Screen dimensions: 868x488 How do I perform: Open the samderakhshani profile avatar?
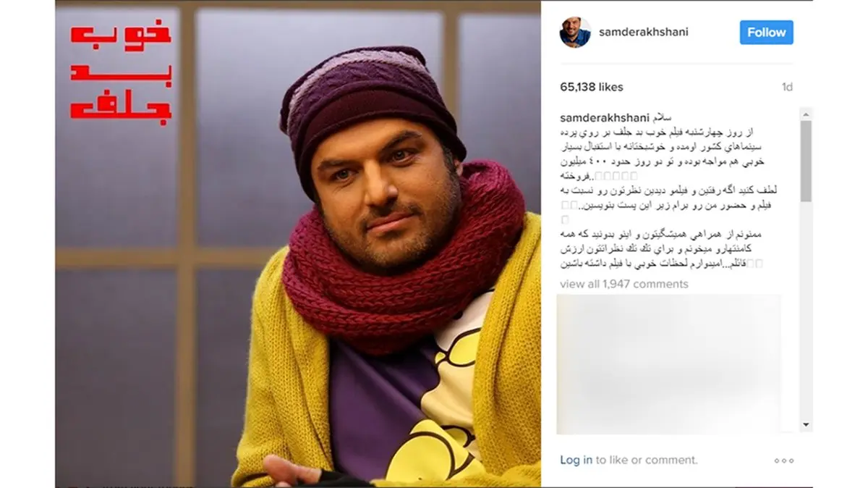coord(575,33)
